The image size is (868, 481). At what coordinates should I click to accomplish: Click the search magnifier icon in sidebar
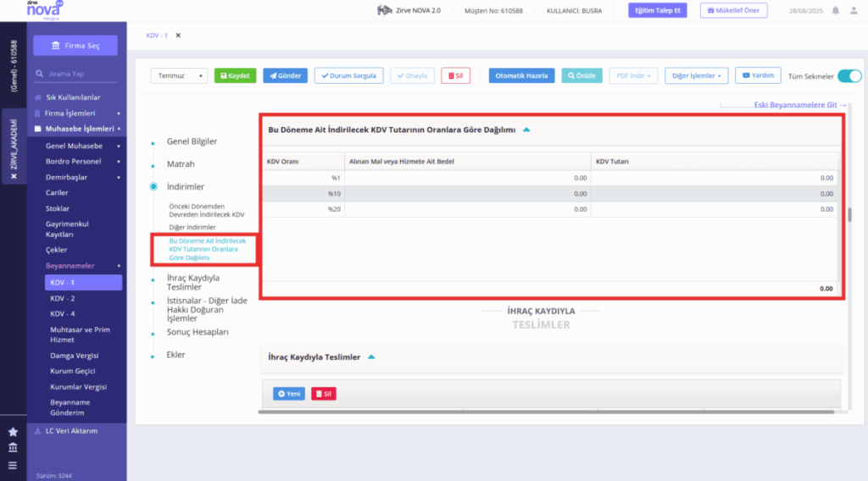39,74
